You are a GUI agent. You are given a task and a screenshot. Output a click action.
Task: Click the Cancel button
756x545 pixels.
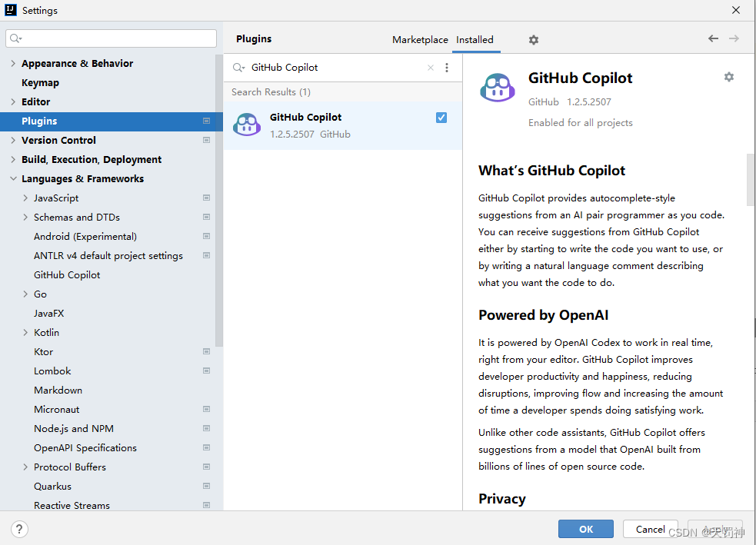pos(651,529)
